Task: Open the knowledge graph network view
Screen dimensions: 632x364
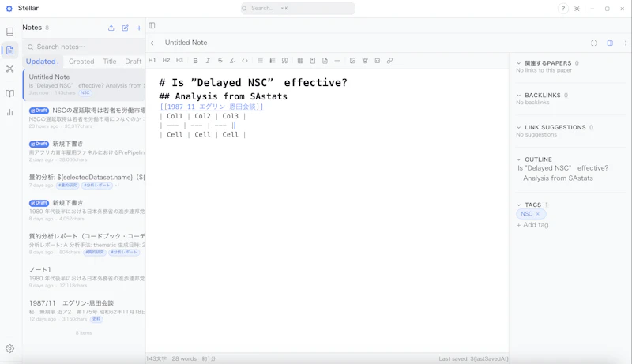Action: coord(10,69)
